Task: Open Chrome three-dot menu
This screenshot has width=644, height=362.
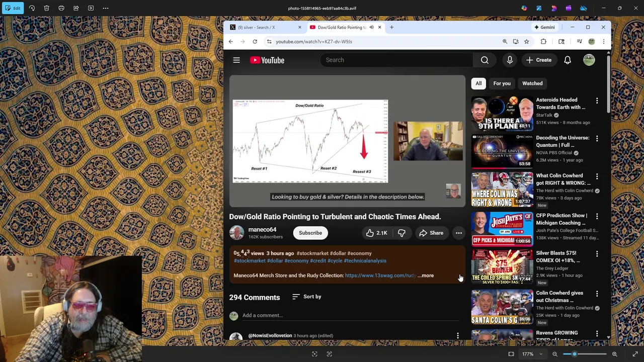Action: pos(604,42)
